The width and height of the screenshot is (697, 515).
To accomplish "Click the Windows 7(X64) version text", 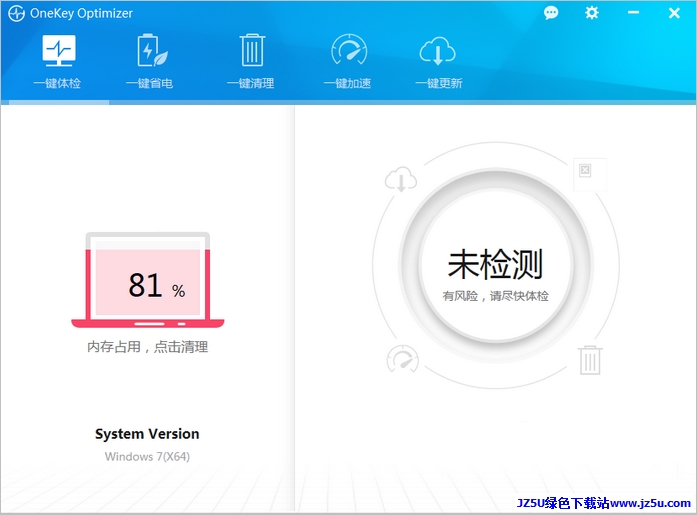I will click(x=147, y=456).
